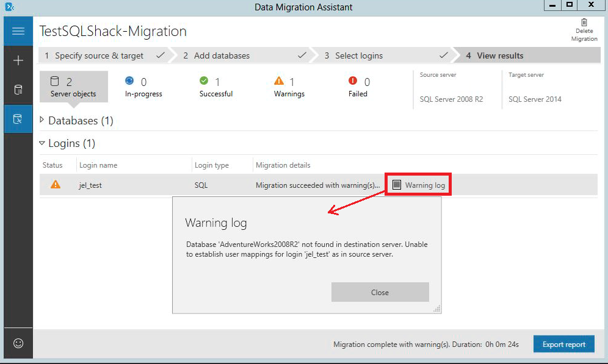The image size is (608, 364).
Task: Select the Migrations icon in sidebar
Action: click(x=18, y=119)
